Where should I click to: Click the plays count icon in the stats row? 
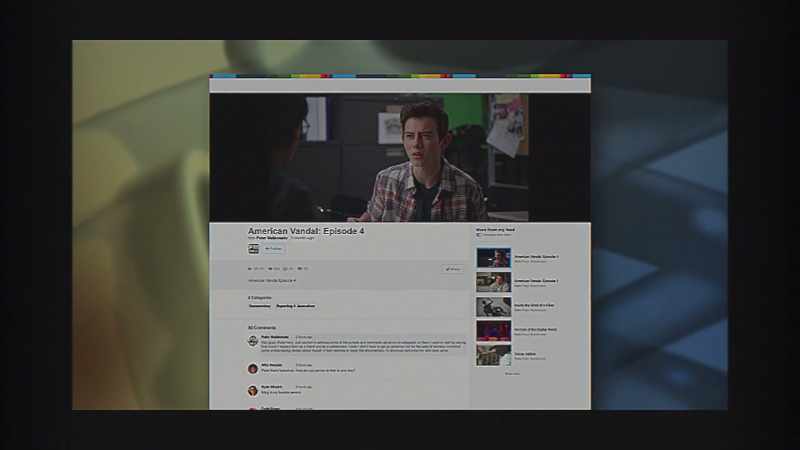[x=250, y=269]
